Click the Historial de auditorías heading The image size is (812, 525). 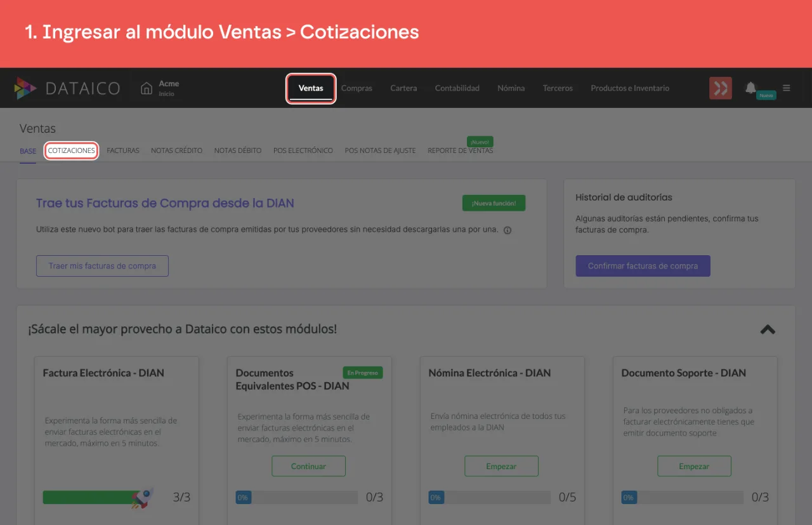(624, 197)
